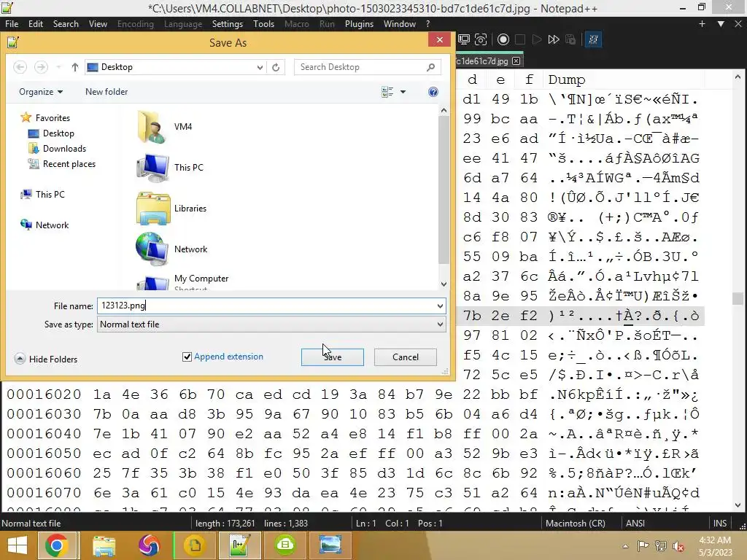Screen dimensions: 747x560
Task: Click the plus icon on menu bar
Action: [x=702, y=24]
